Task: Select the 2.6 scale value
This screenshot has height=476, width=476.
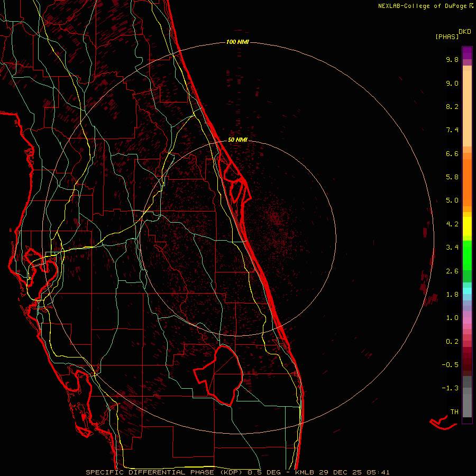Action: (x=452, y=271)
